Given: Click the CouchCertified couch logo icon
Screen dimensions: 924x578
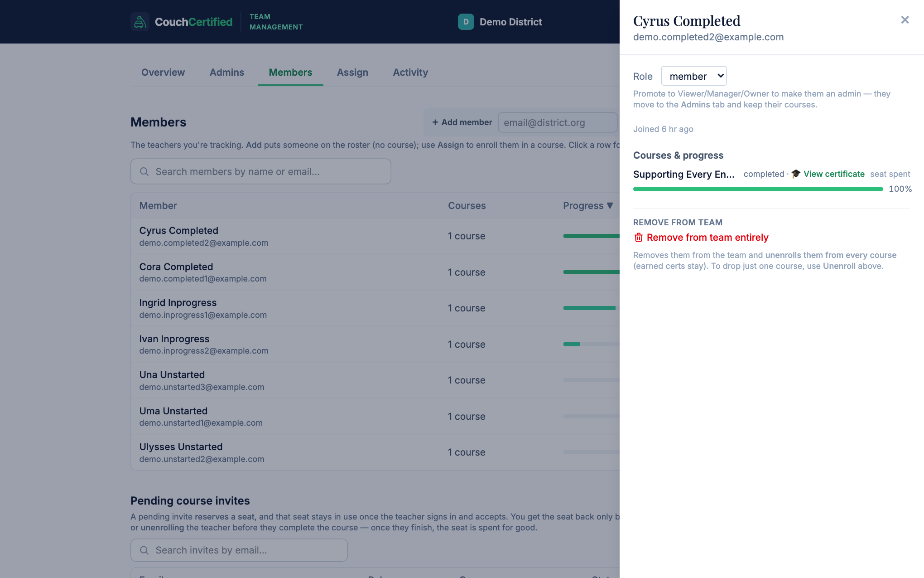Looking at the screenshot, I should [x=140, y=22].
